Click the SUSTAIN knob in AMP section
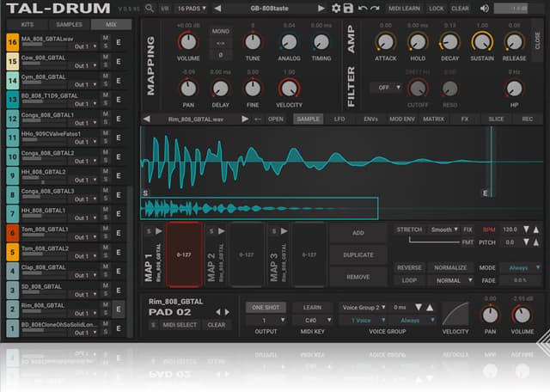Screen dimensions: 550x392 coord(482,41)
